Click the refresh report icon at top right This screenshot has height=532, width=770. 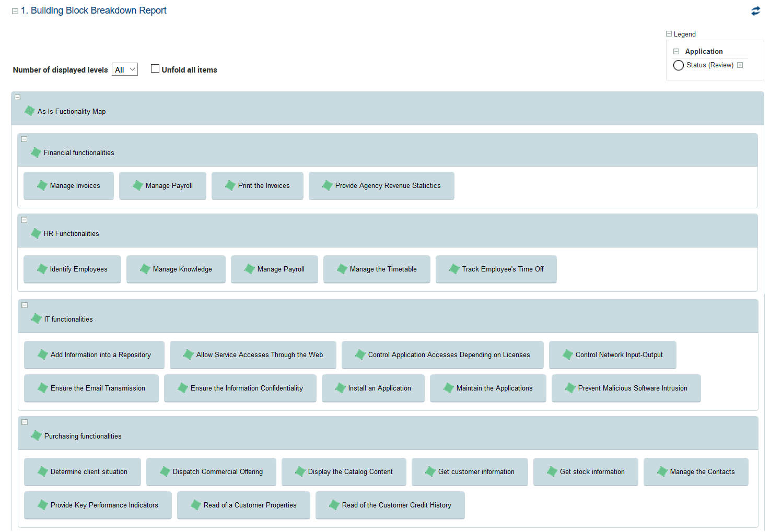tap(755, 11)
